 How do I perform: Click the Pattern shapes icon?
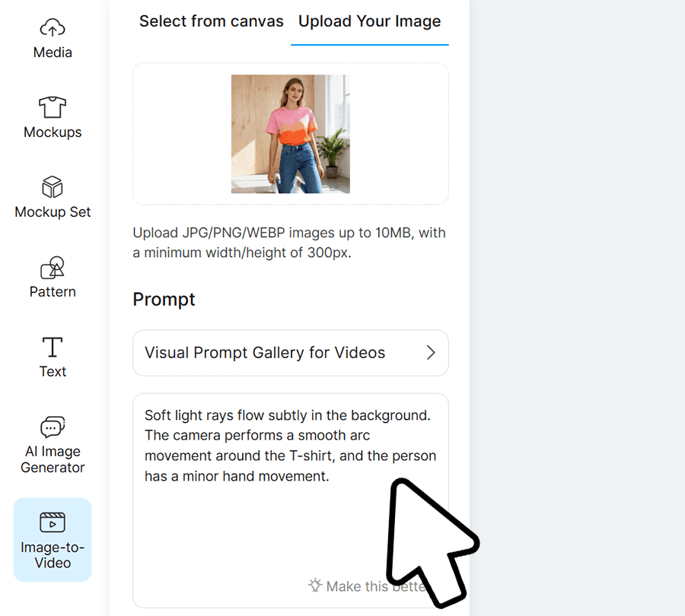tap(53, 267)
